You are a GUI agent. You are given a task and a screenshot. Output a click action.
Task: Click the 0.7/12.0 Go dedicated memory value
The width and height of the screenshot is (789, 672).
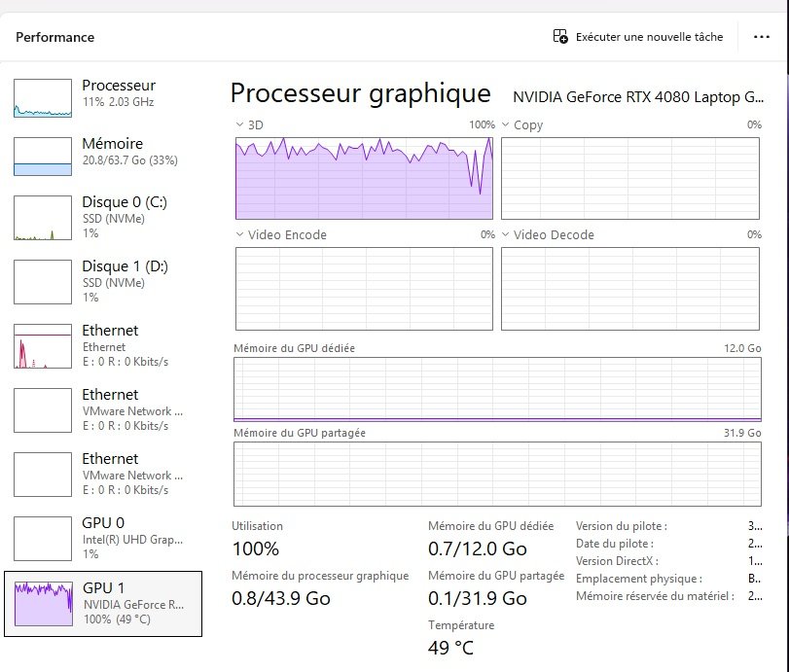point(477,548)
